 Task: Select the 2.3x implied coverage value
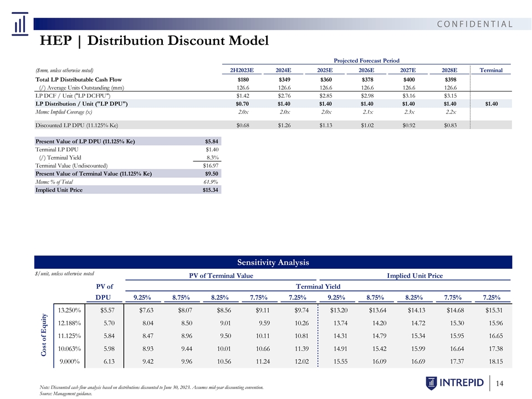[x=409, y=112]
